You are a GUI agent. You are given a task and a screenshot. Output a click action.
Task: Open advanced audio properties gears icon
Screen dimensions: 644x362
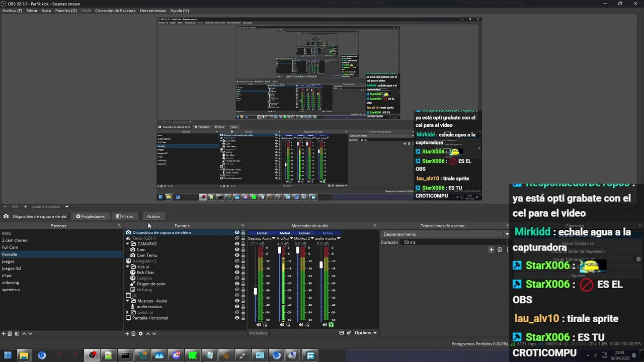(x=349, y=333)
